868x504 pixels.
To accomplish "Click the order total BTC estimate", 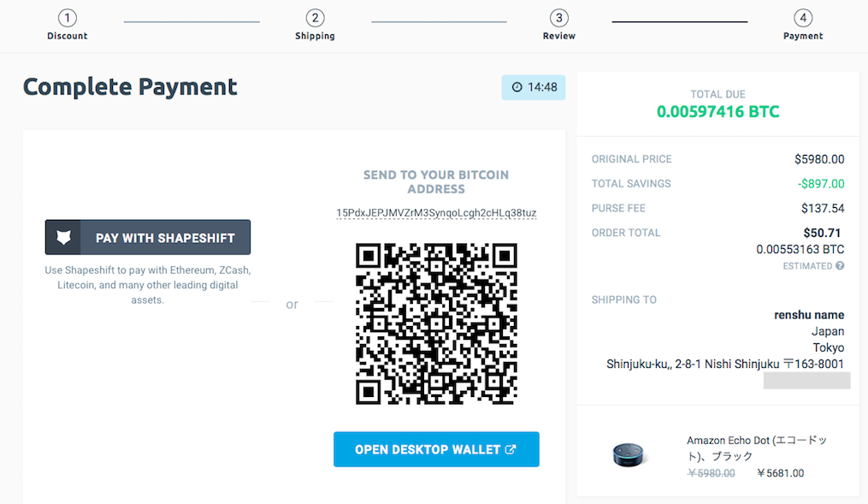I will click(x=800, y=249).
